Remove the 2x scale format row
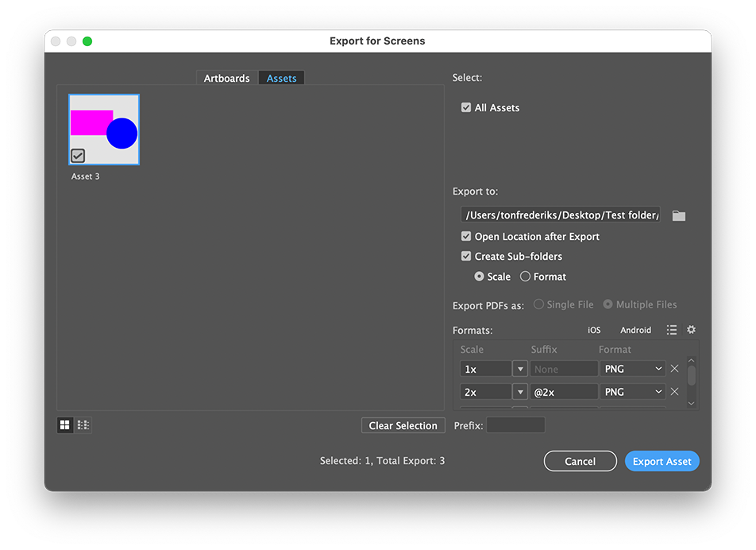The height and width of the screenshot is (550, 756). [x=674, y=391]
